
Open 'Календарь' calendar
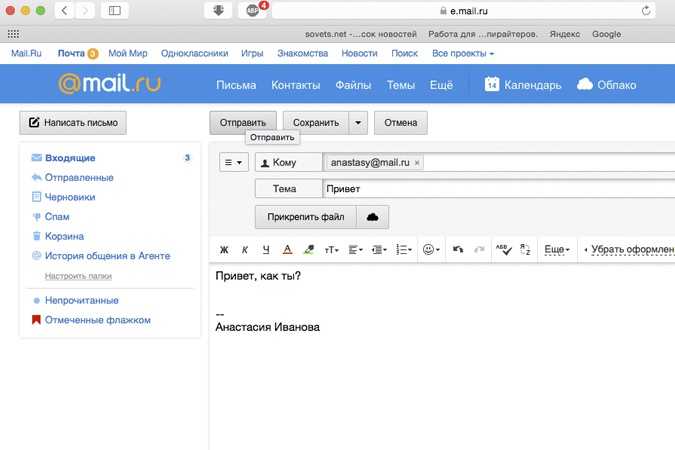[x=523, y=85]
